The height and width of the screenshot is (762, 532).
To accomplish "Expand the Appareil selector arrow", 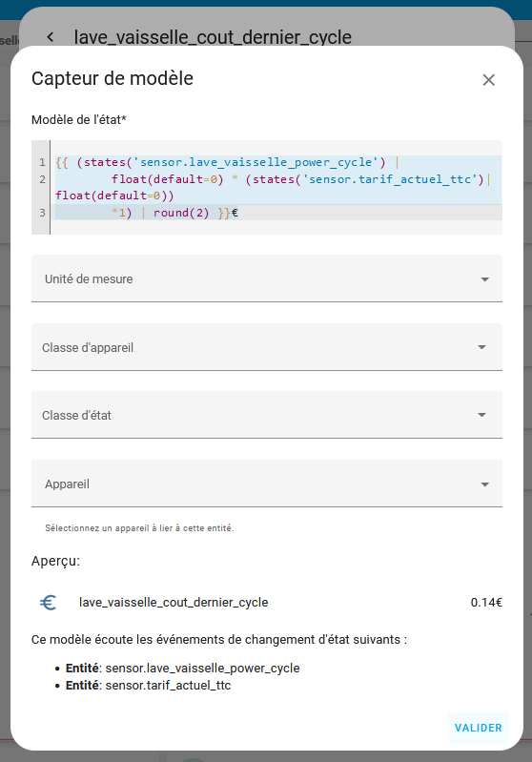I will click(484, 484).
